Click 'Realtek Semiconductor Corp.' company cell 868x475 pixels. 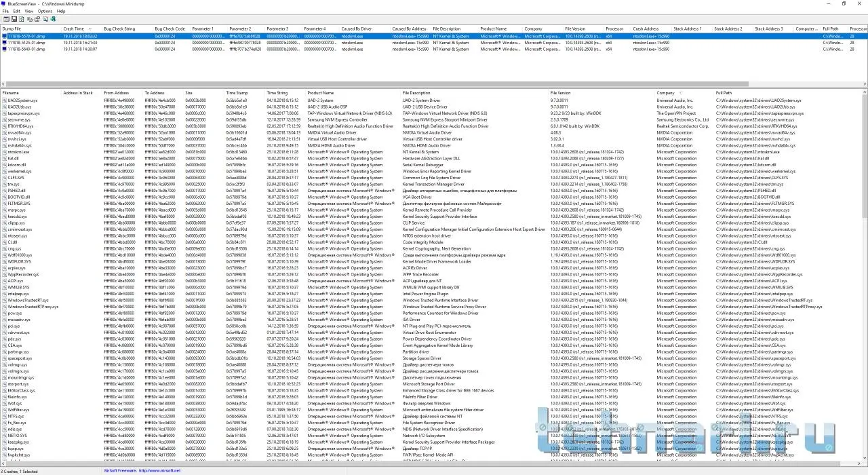pos(683,126)
